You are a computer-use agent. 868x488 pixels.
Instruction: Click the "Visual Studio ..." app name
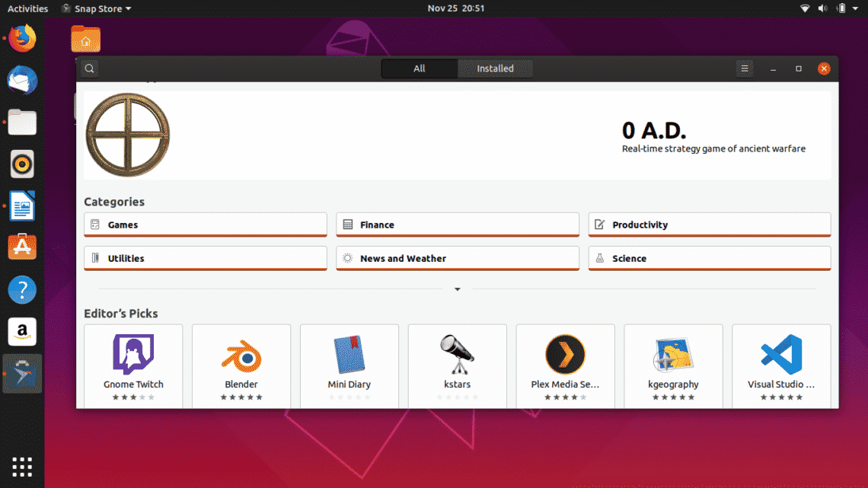click(x=781, y=384)
